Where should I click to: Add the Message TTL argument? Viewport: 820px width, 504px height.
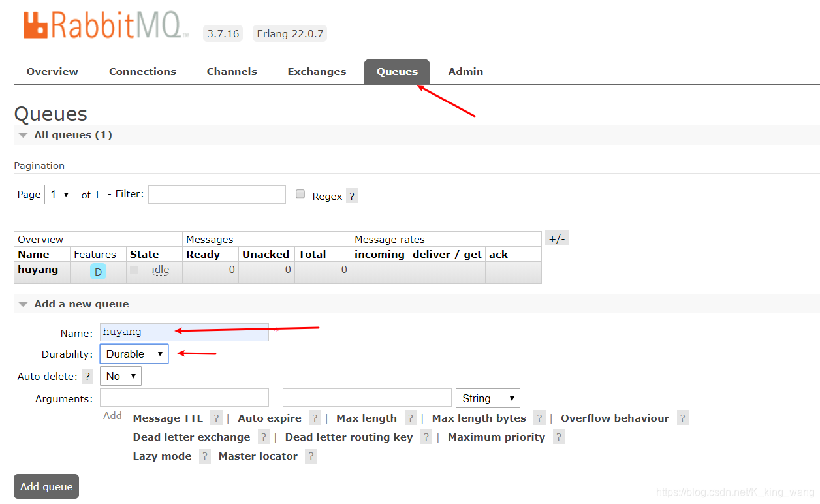(x=168, y=418)
